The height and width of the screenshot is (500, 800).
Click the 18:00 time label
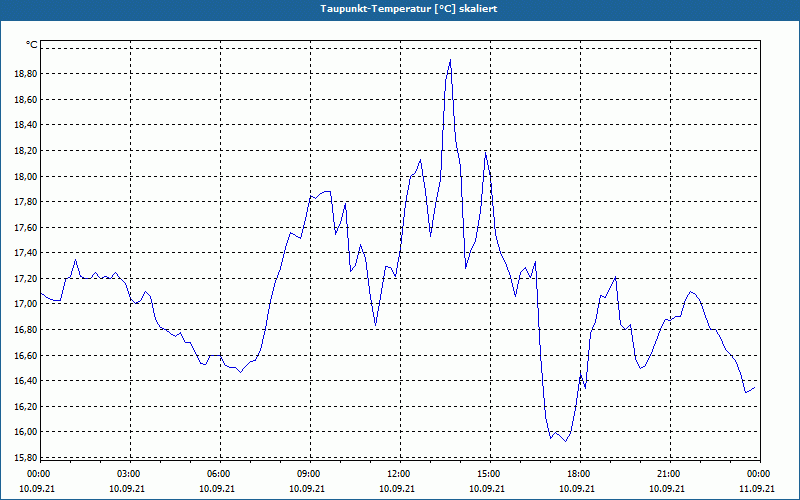[580, 474]
